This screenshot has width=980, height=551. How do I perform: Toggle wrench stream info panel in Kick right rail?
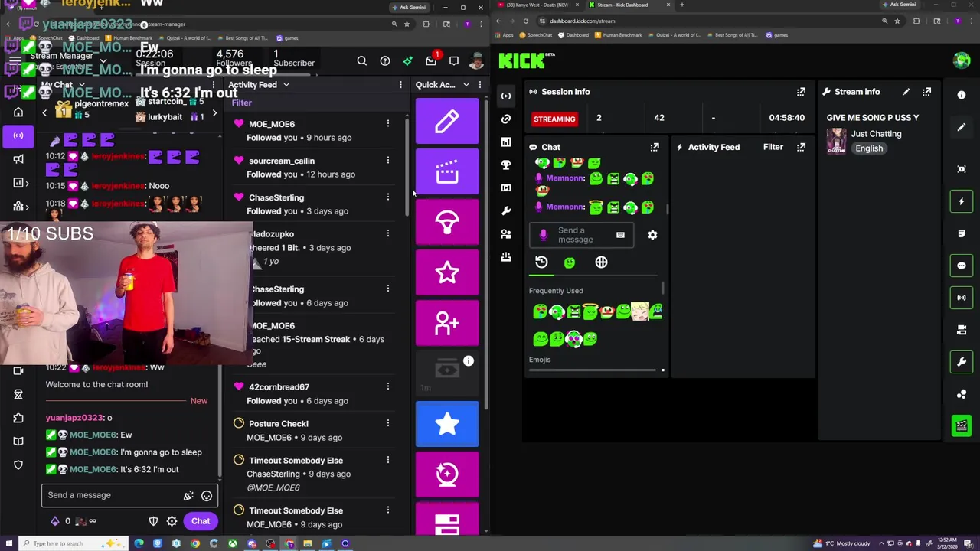click(x=962, y=361)
